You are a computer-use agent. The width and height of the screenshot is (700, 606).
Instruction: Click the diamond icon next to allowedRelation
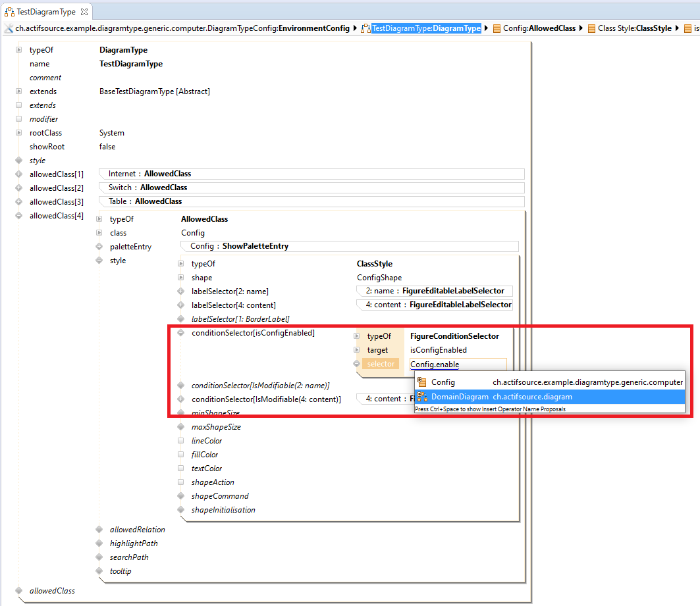point(99,530)
